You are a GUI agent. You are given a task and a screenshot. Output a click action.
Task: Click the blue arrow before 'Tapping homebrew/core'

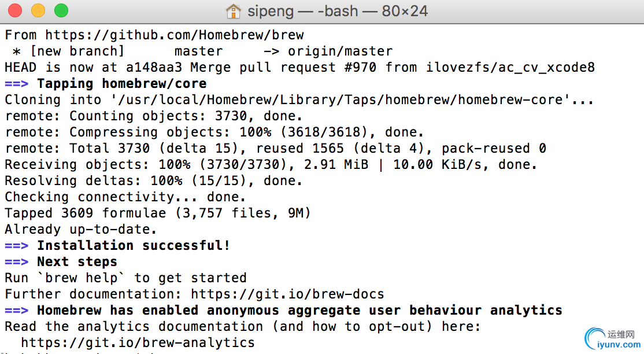[16, 83]
